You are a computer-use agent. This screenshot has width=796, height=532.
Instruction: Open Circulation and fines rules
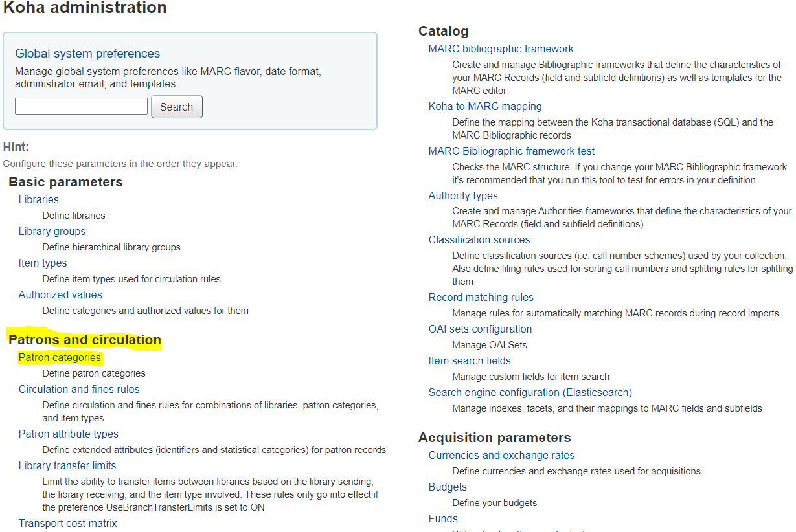79,390
